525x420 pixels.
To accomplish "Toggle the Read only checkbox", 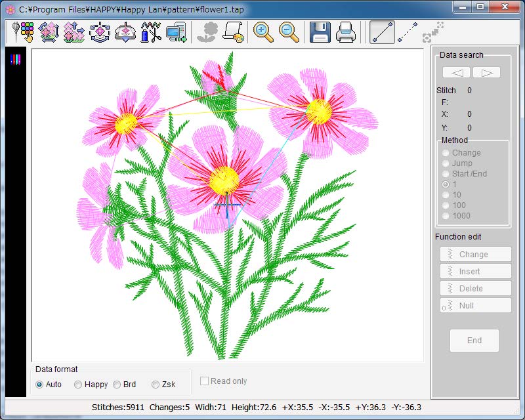I will tap(204, 381).
